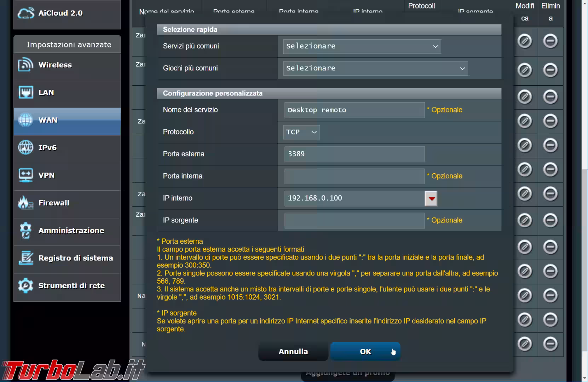Viewport: 588px width, 382px height.
Task: Open the Protocollo TCP dropdown
Action: coord(301,132)
